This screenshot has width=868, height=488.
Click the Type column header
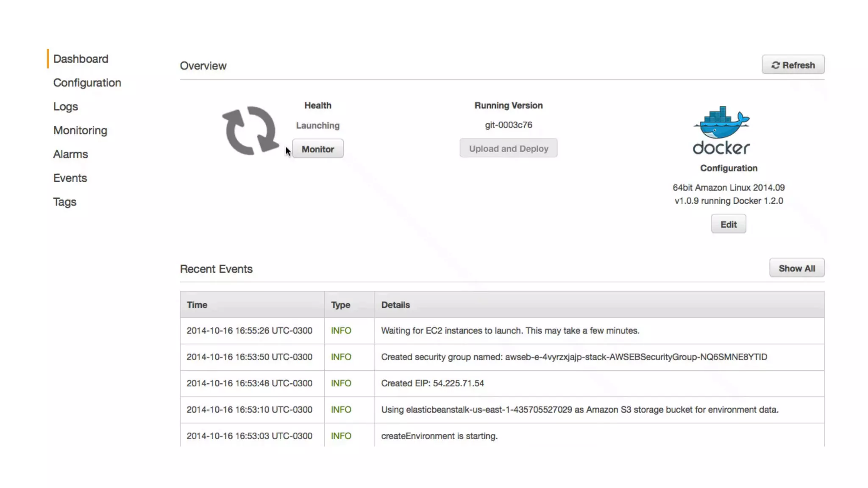(340, 305)
